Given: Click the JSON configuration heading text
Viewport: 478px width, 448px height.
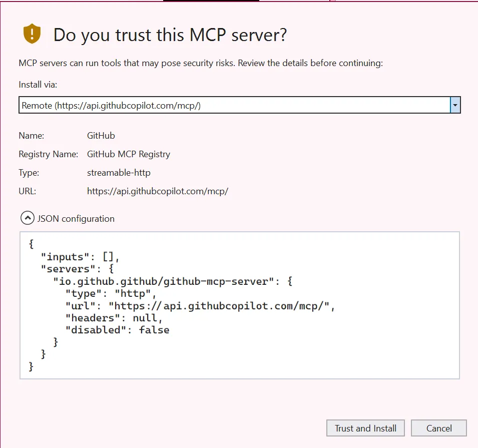Looking at the screenshot, I should coord(76,219).
